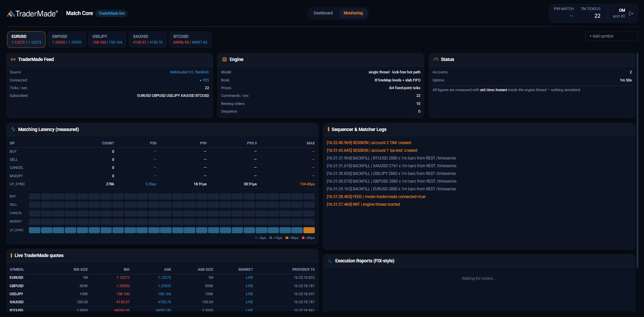Select the GBPUSD symbol card

(x=67, y=40)
